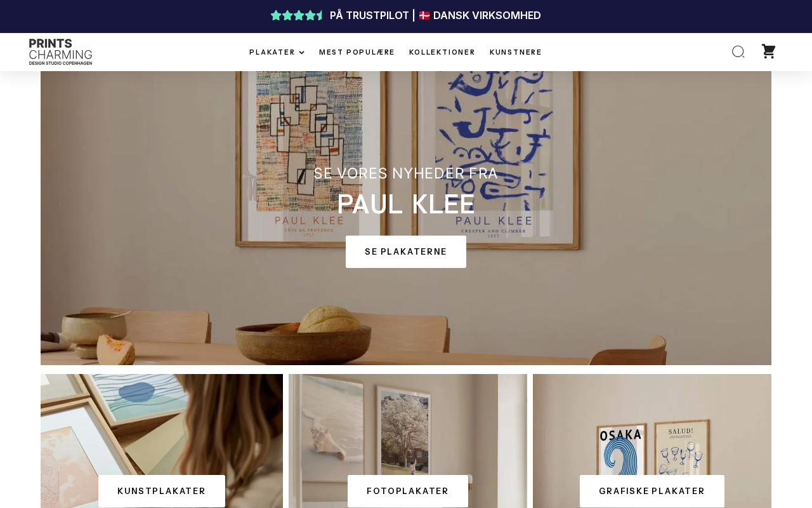Open the Kunstnere menu item

click(x=516, y=52)
